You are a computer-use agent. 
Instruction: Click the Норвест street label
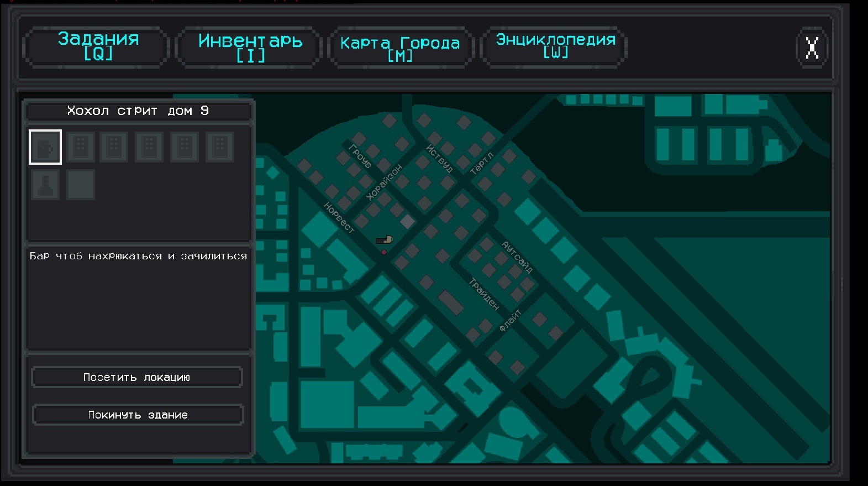(x=339, y=217)
